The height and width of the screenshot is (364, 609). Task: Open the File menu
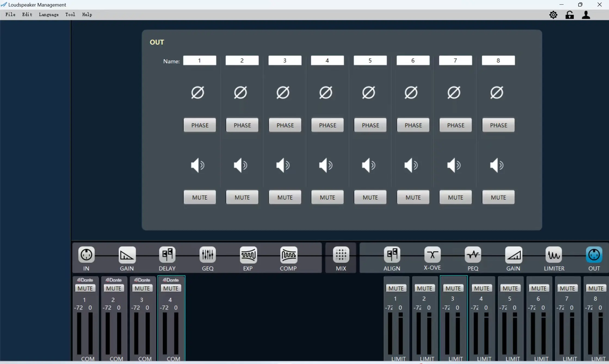[10, 14]
